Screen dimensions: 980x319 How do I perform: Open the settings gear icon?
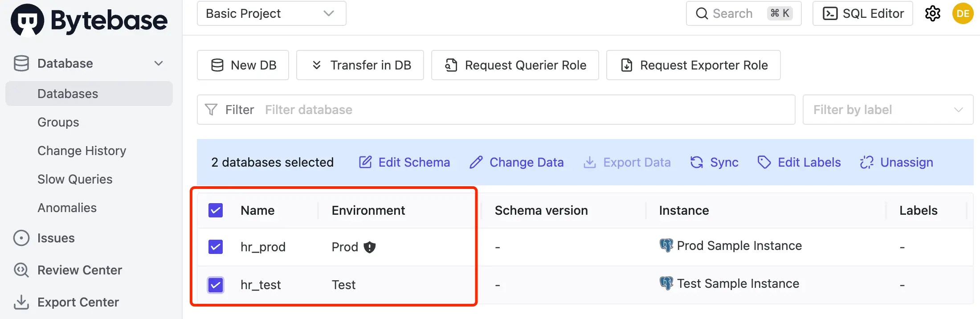[932, 13]
